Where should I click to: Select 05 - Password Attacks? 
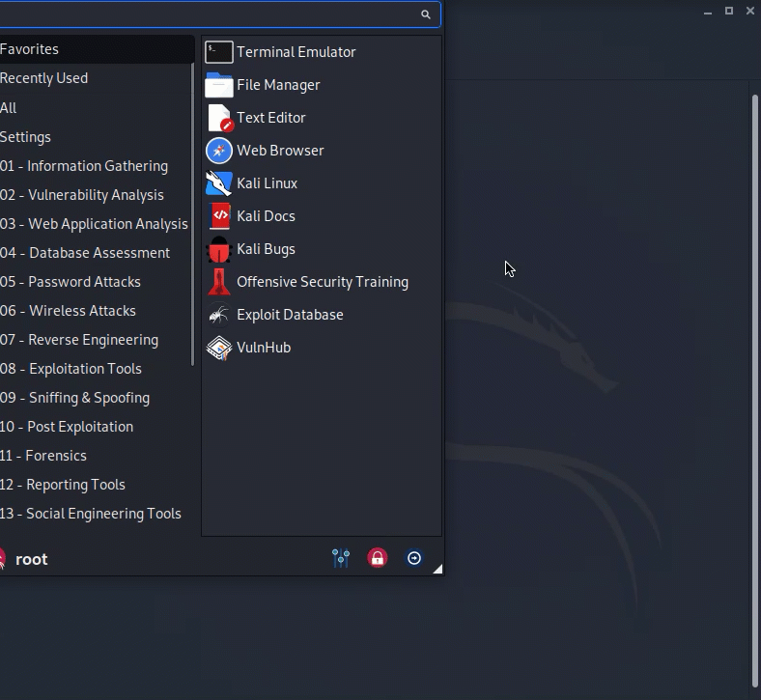(95, 282)
